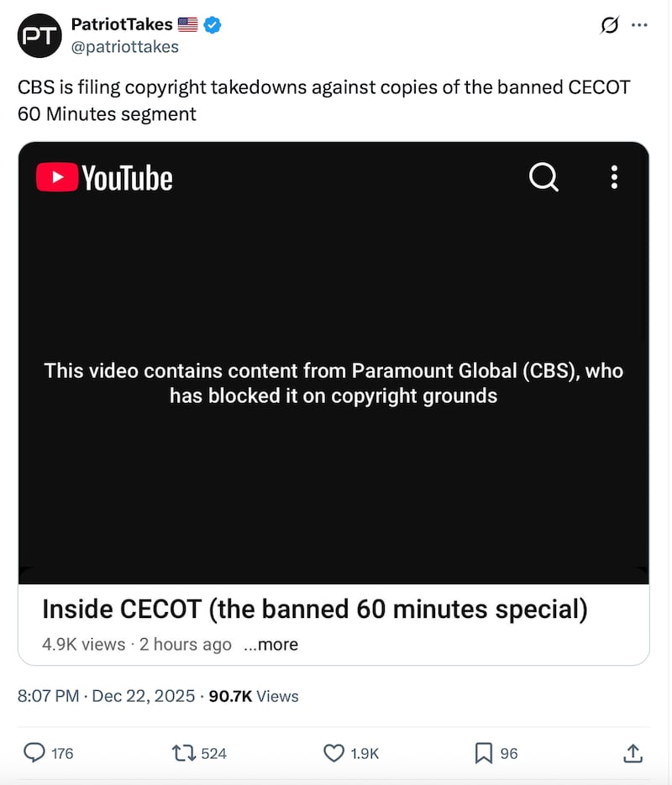Click the American flag emoji in the display name
Viewport: 672px width, 785px height.
pos(187,24)
